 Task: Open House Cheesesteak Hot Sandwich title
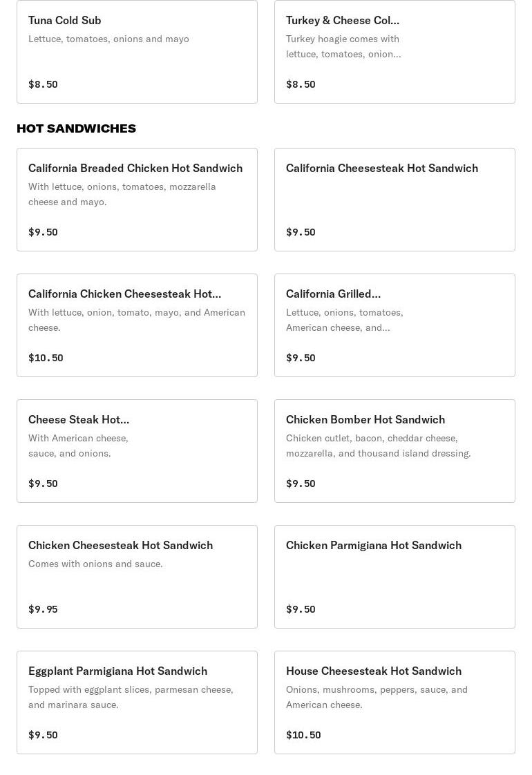[x=374, y=671]
